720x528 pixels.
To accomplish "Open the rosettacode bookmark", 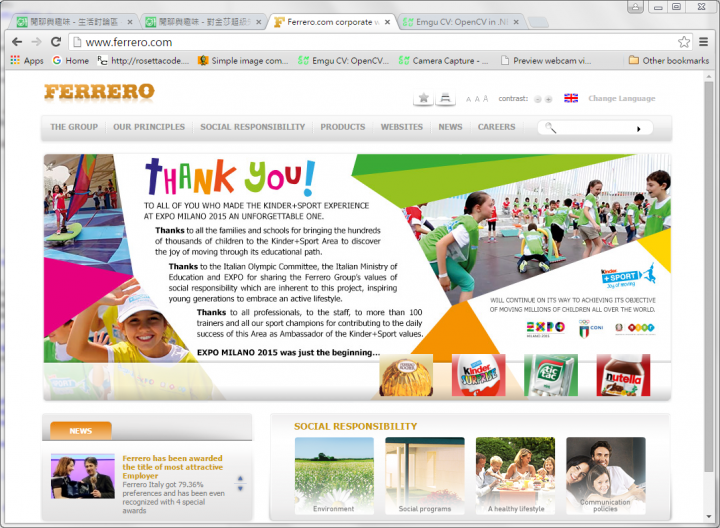I will pyautogui.click(x=143, y=61).
